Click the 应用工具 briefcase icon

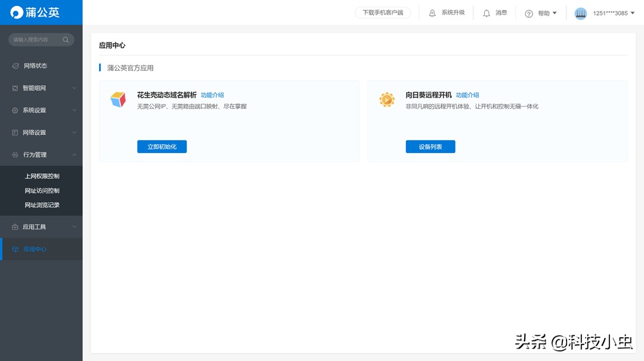(15, 227)
